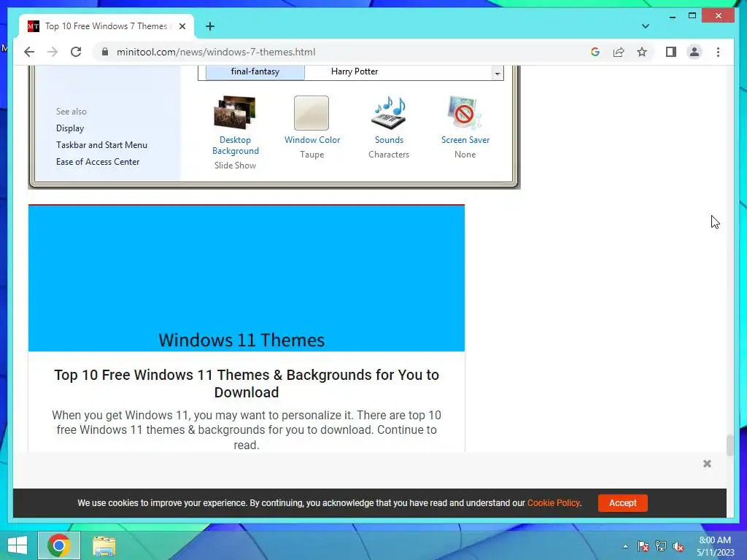Open the clock showing 8:00 AM
This screenshot has height=560, width=747.
(715, 546)
